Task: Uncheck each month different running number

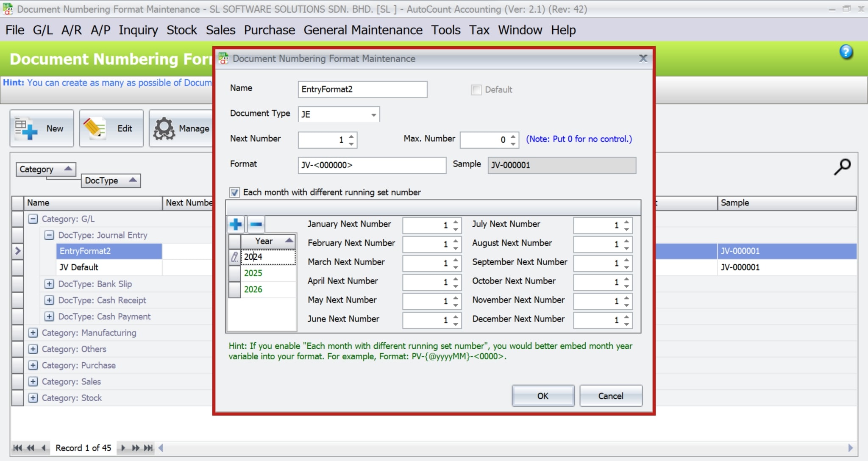Action: click(x=234, y=192)
